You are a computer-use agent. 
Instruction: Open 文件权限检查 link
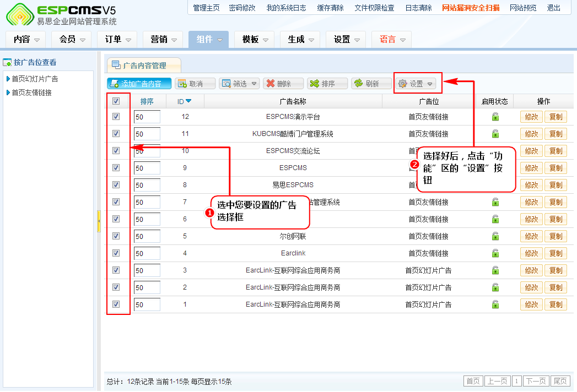[374, 8]
